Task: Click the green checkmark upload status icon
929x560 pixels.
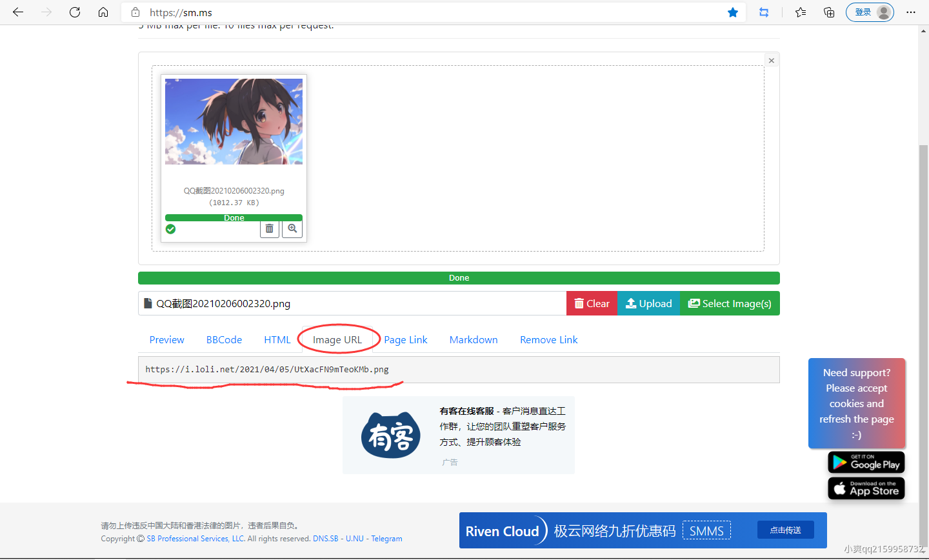Action: point(170,229)
